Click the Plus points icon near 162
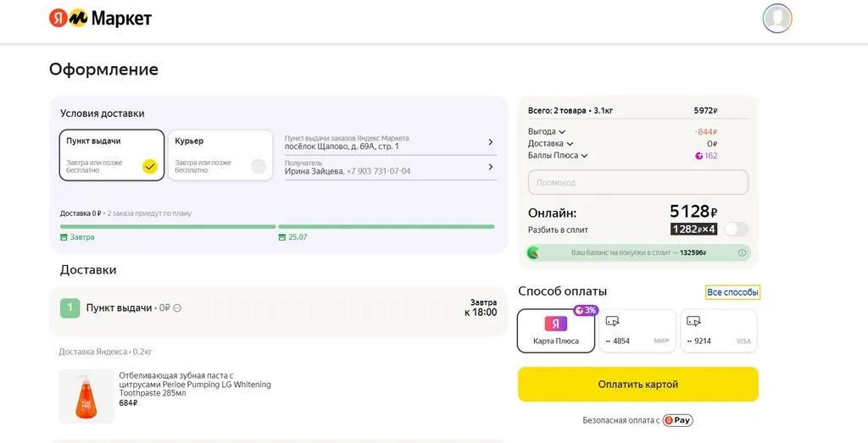This screenshot has height=443, width=868. coord(698,156)
